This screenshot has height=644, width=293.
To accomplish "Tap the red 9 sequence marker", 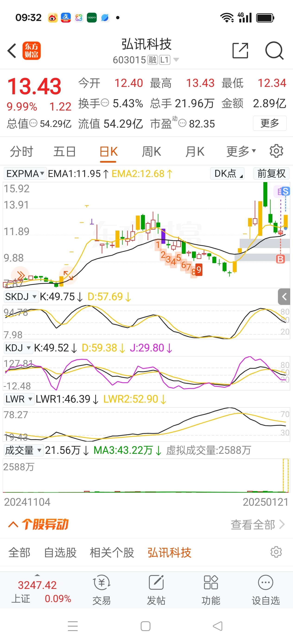I will click(199, 270).
